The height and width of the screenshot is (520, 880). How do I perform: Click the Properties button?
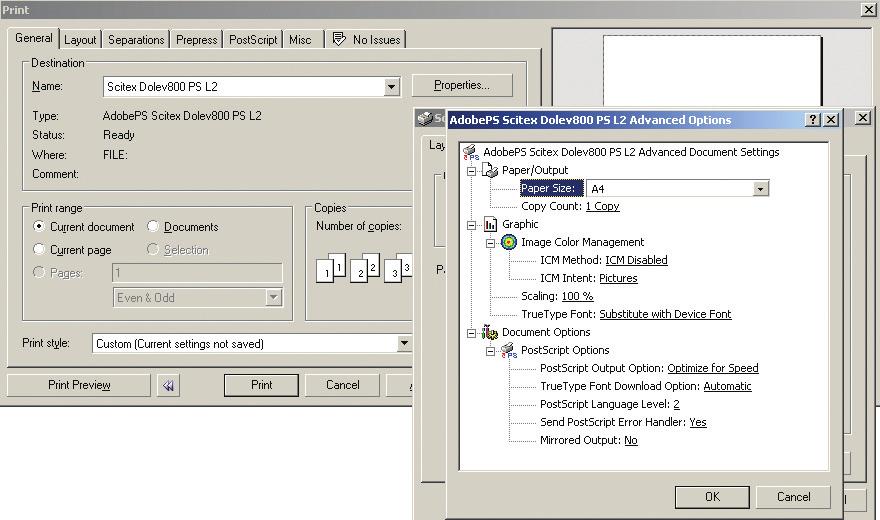click(462, 85)
